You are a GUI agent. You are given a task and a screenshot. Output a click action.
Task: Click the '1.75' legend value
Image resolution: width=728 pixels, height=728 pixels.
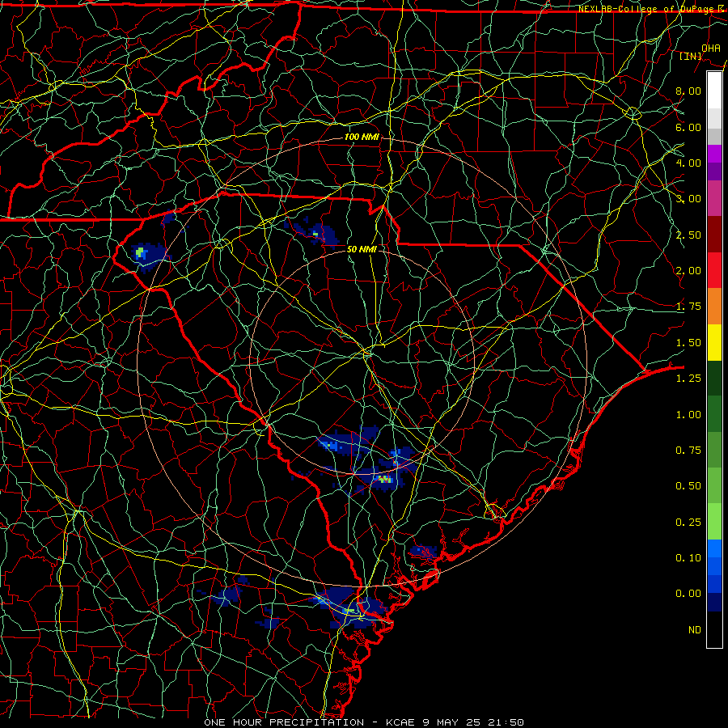tap(688, 307)
